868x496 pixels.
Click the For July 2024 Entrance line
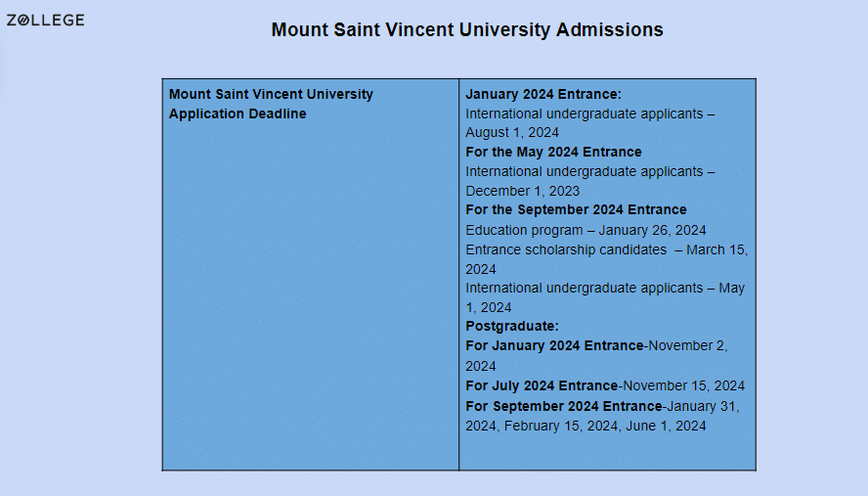(x=605, y=385)
